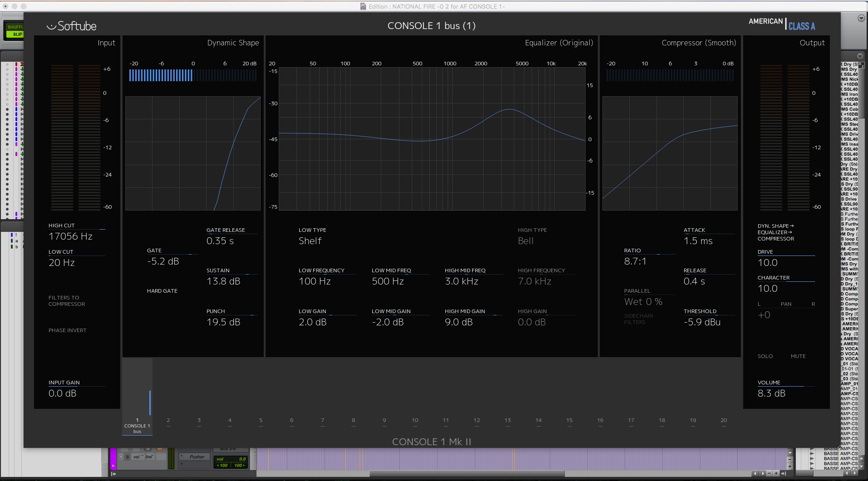Click the compressor Ratio 8.7:1 value
Screen dimensions: 868x481
[635, 261]
